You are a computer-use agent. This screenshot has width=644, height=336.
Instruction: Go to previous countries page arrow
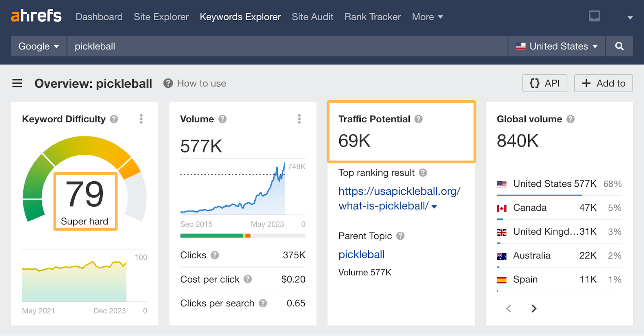[x=509, y=309]
